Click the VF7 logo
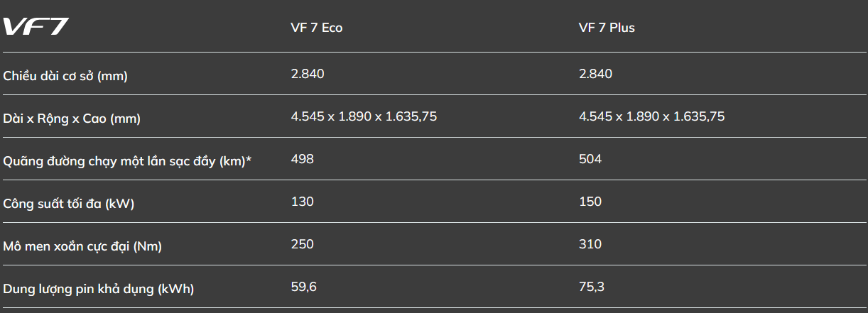 click(x=36, y=27)
